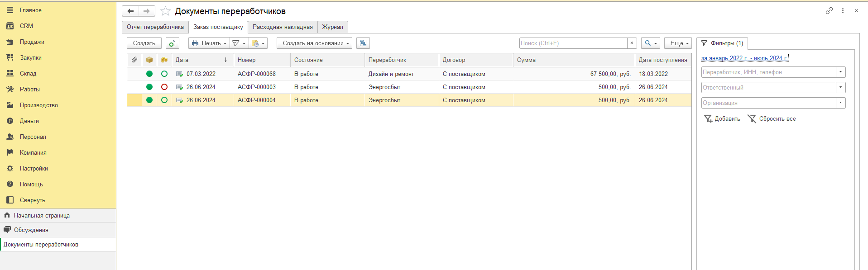Open the Фильтры (1) tab

pyautogui.click(x=722, y=43)
